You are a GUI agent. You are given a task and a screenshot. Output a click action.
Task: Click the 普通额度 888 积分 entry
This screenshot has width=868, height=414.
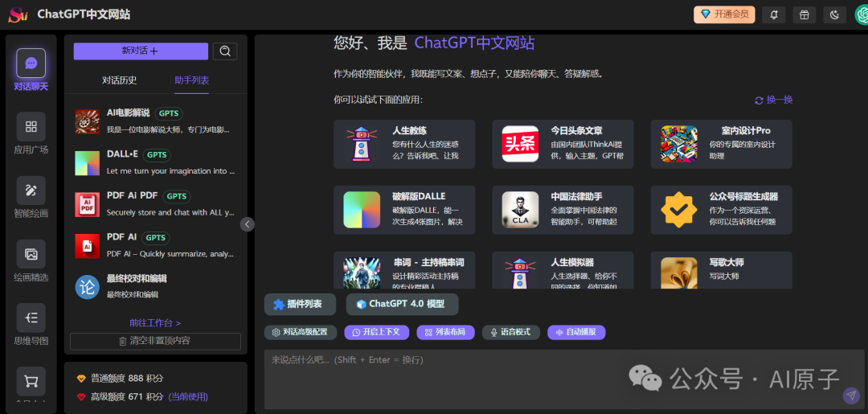(120, 379)
